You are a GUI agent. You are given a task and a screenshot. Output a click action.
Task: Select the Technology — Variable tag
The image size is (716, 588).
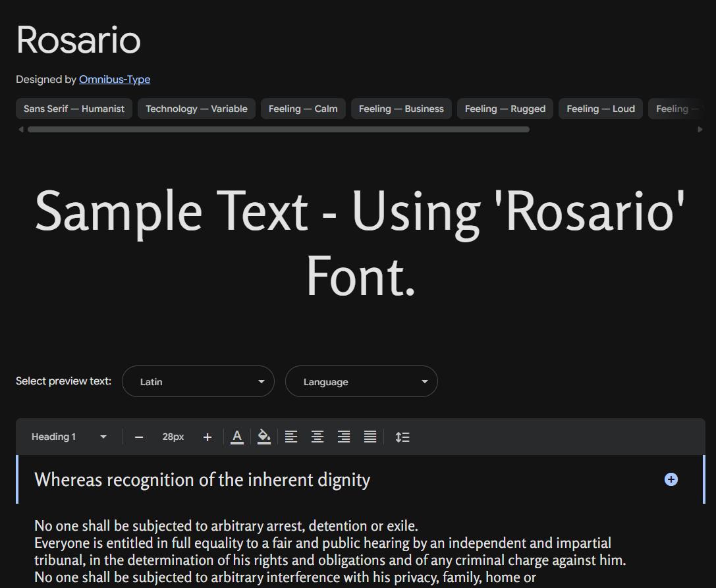pyautogui.click(x=196, y=109)
